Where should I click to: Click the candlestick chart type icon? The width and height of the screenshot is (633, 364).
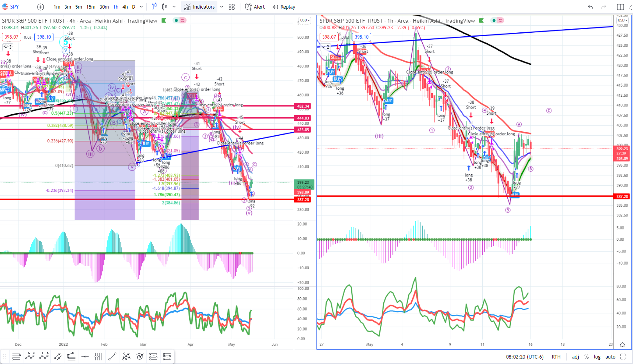click(x=165, y=7)
